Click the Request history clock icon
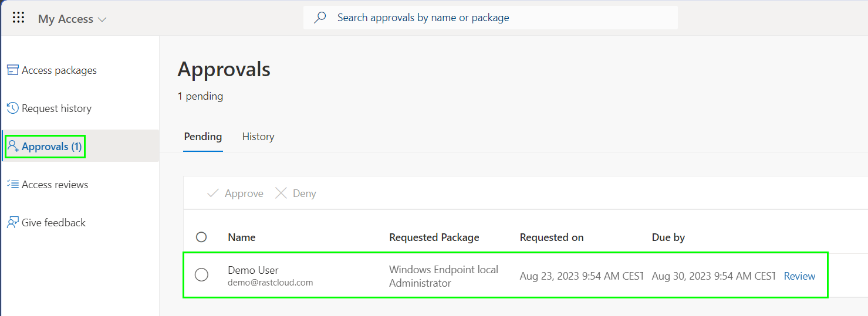The image size is (868, 316). pyautogui.click(x=13, y=108)
